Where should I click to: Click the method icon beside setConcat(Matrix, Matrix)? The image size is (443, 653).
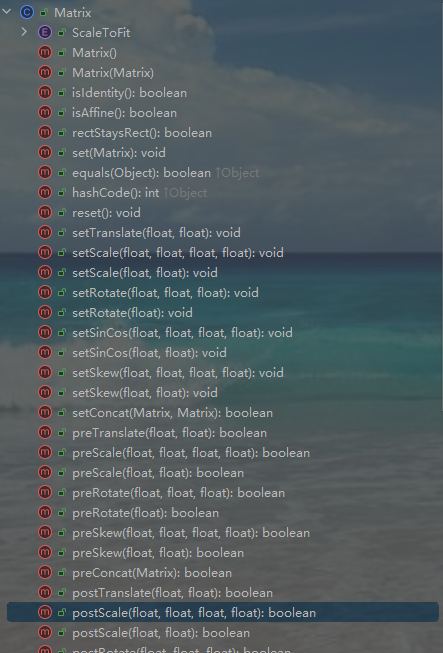pyautogui.click(x=45, y=412)
